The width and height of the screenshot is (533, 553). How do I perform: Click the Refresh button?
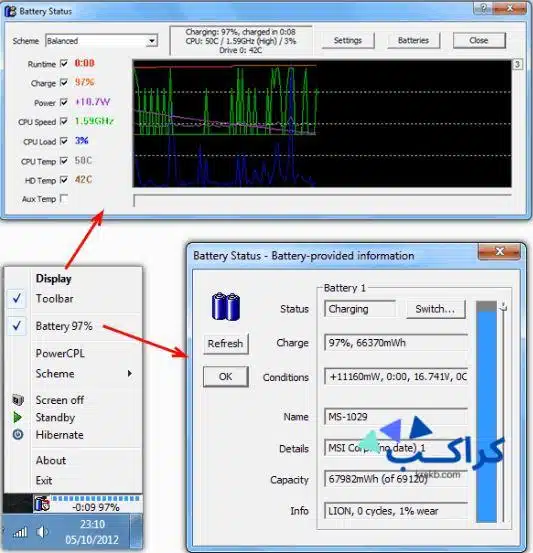click(x=226, y=344)
